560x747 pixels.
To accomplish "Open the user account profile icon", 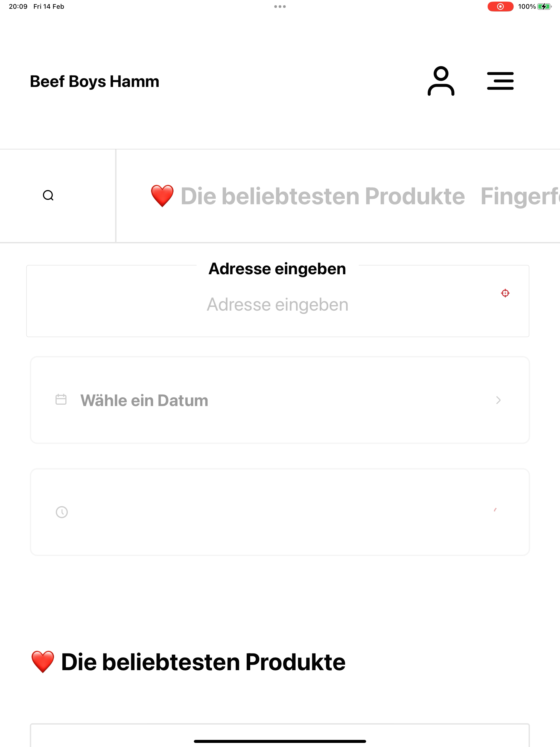I will point(441,81).
